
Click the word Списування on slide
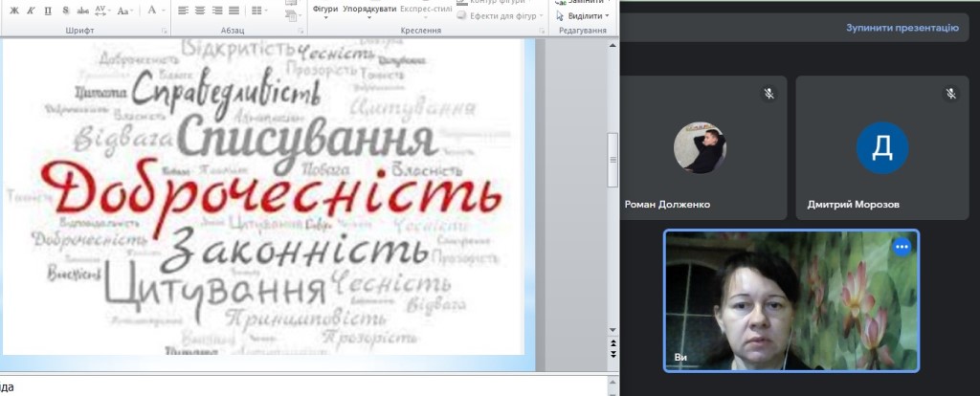click(x=307, y=142)
